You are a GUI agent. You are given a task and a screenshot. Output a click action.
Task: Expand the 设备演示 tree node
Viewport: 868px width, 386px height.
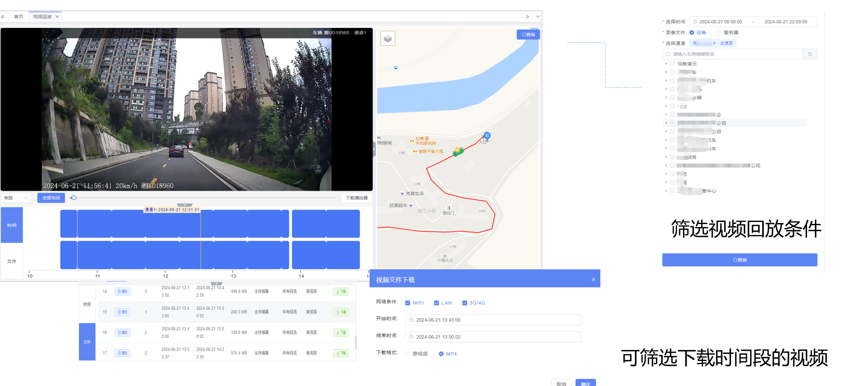click(x=666, y=63)
